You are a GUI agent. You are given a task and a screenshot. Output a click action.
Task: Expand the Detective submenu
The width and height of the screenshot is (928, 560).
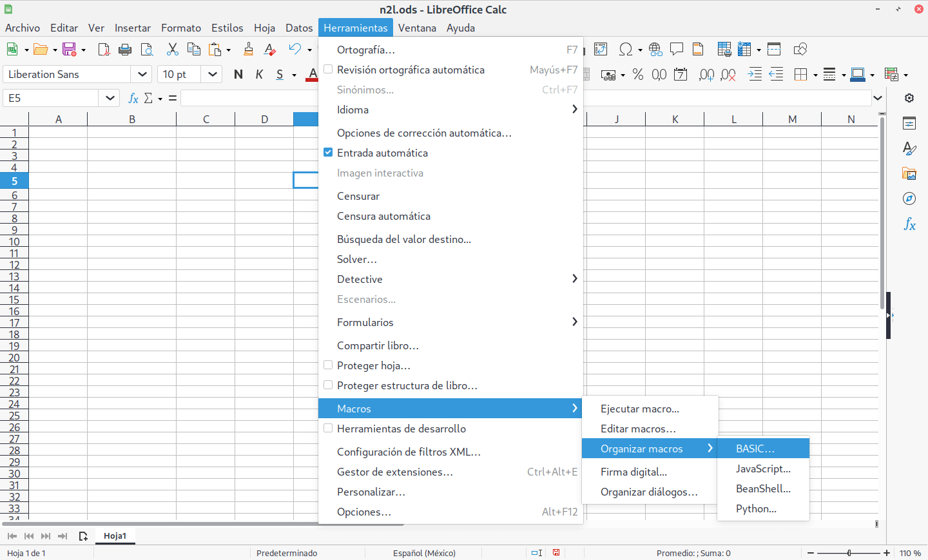(x=450, y=279)
